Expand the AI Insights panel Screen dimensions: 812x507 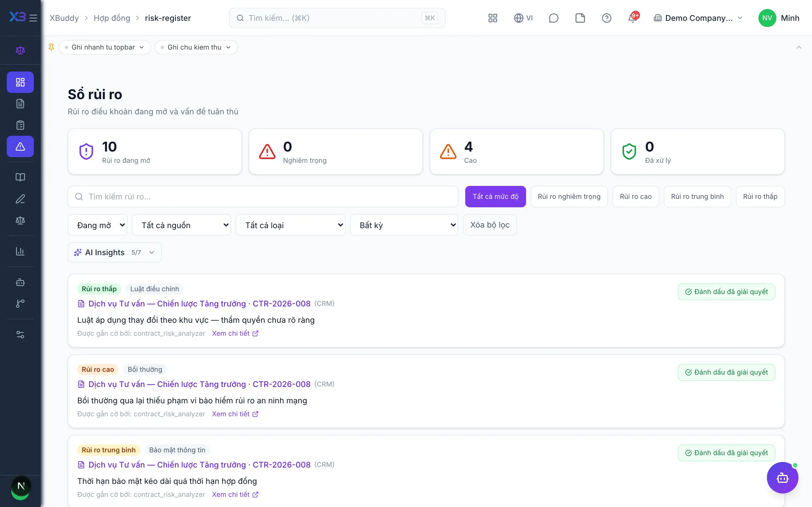(114, 252)
